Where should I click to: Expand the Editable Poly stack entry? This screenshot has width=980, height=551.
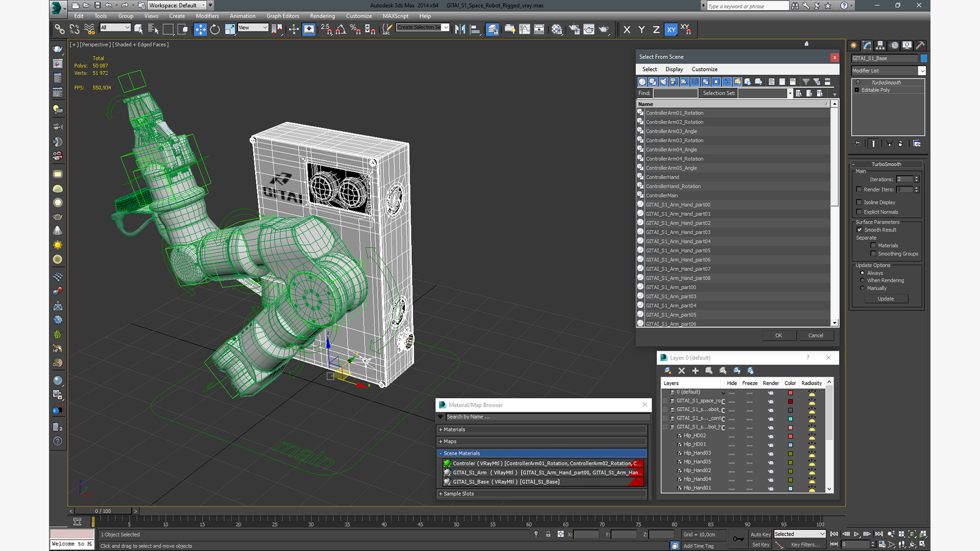[x=857, y=90]
